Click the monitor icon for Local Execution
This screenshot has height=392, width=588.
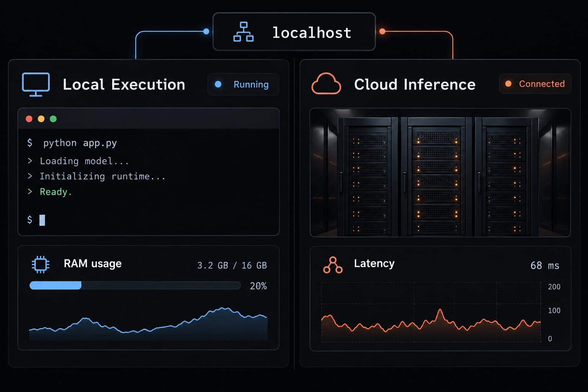click(36, 84)
